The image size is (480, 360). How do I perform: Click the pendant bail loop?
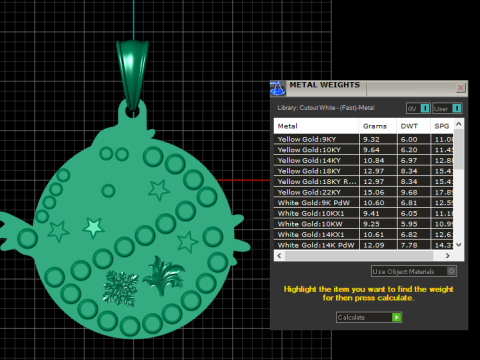tap(132, 75)
